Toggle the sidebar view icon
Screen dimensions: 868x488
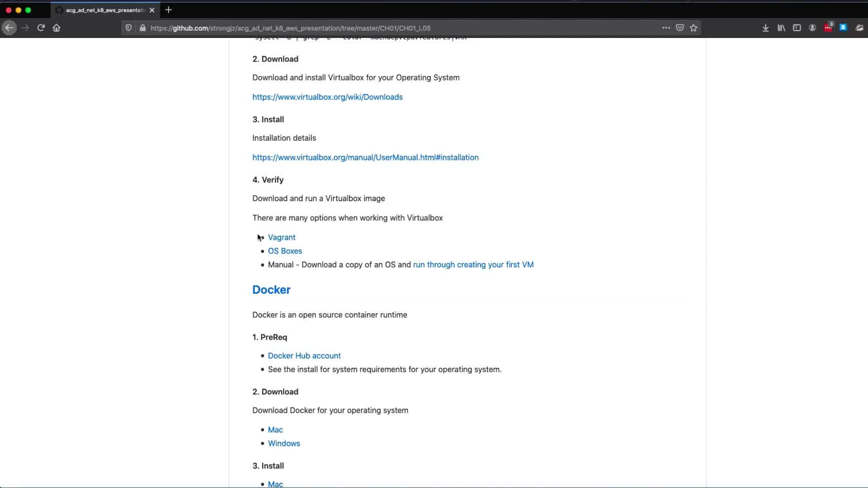[797, 28]
